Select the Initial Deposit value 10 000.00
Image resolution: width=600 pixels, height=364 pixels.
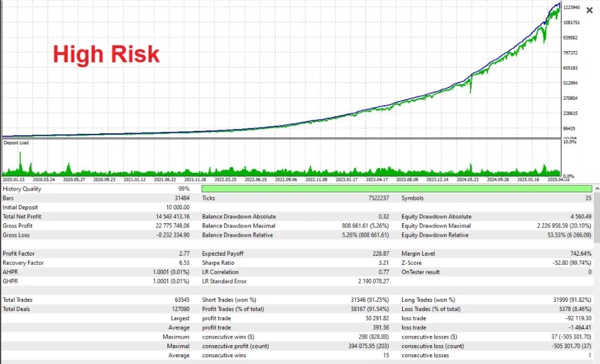click(177, 207)
